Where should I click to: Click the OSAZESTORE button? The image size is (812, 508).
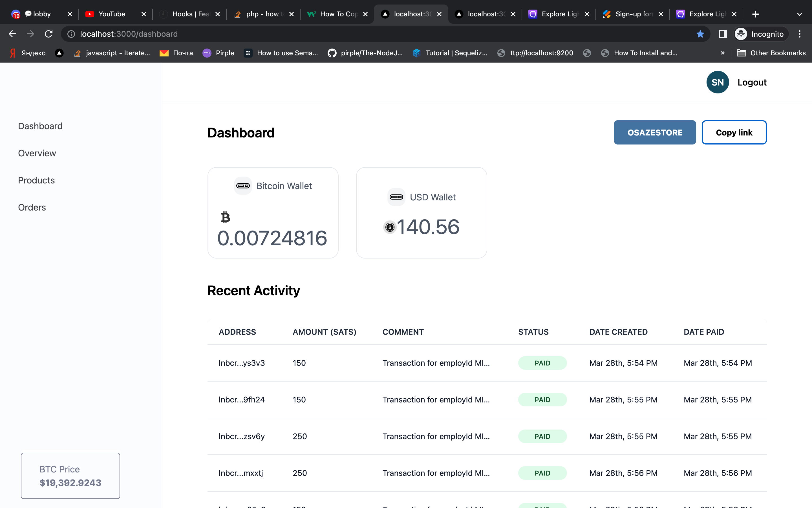click(x=655, y=132)
